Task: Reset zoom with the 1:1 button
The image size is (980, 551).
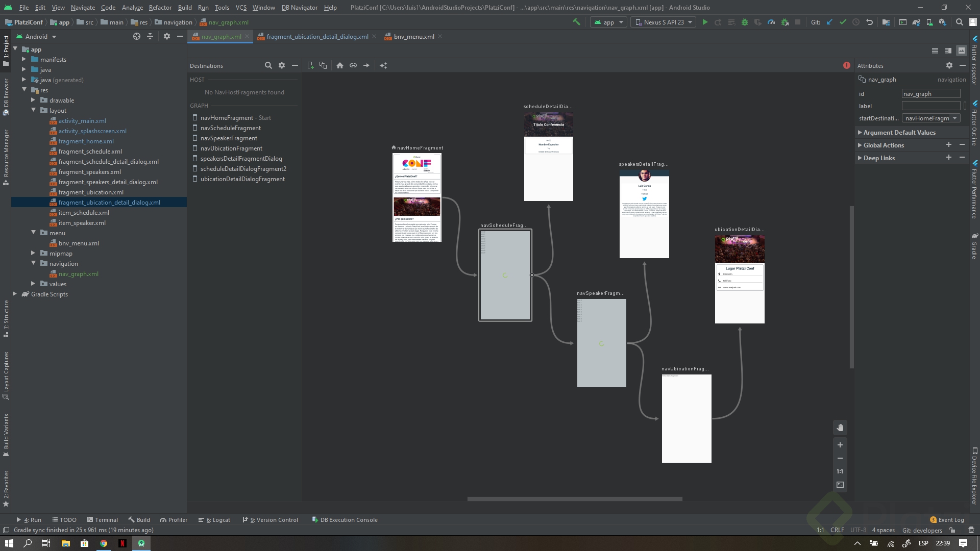Action: 840,471
